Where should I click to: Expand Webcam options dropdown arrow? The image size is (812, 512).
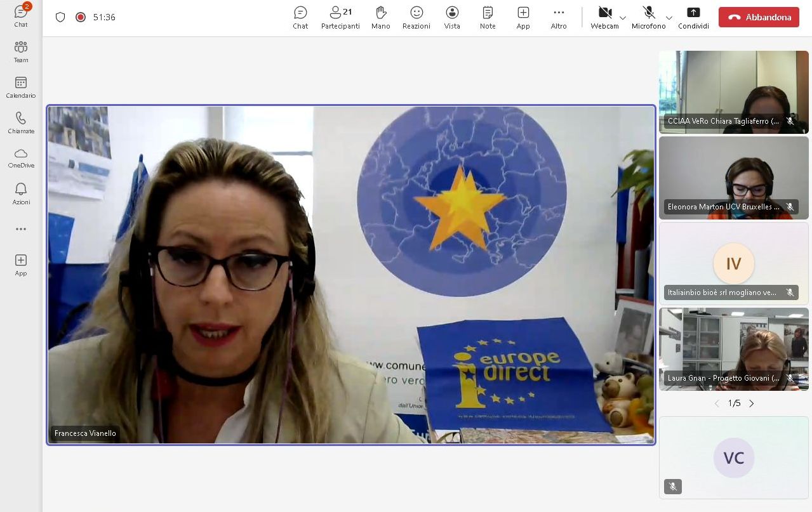(x=623, y=18)
